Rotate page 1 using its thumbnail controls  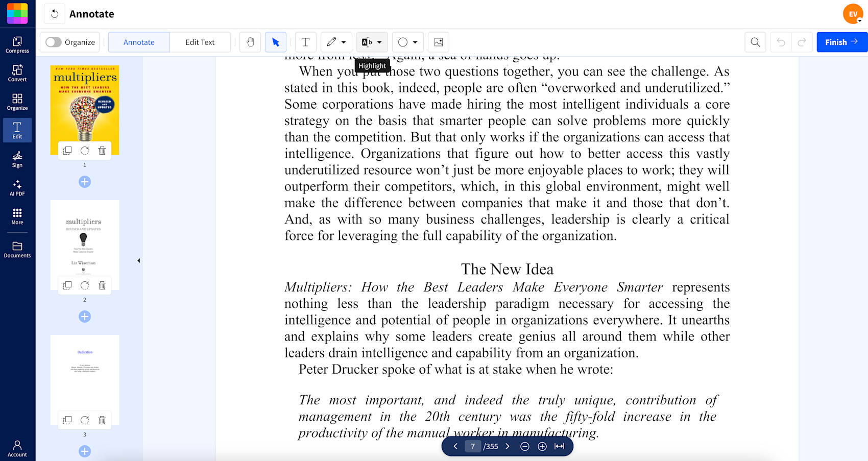[85, 151]
